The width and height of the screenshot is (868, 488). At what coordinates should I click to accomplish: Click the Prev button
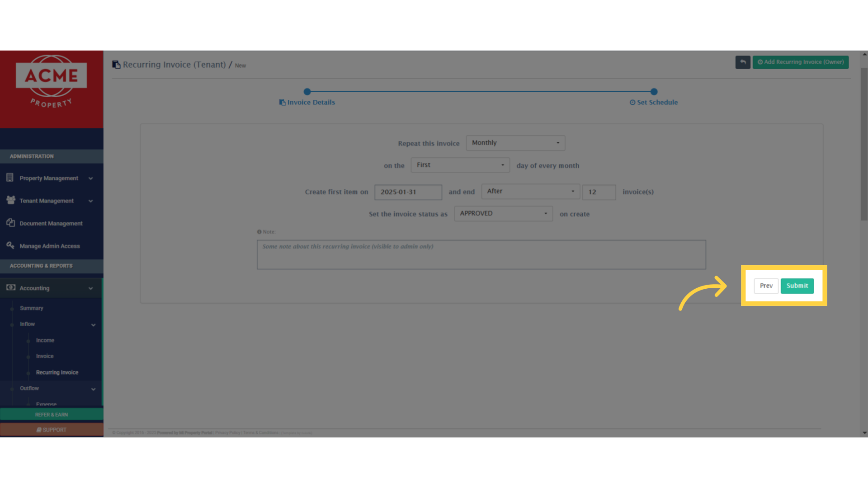(x=766, y=286)
